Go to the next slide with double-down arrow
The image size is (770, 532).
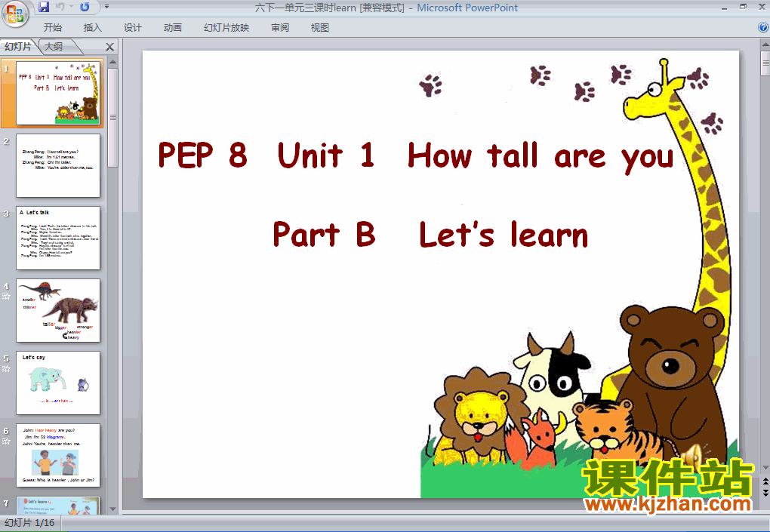click(765, 492)
